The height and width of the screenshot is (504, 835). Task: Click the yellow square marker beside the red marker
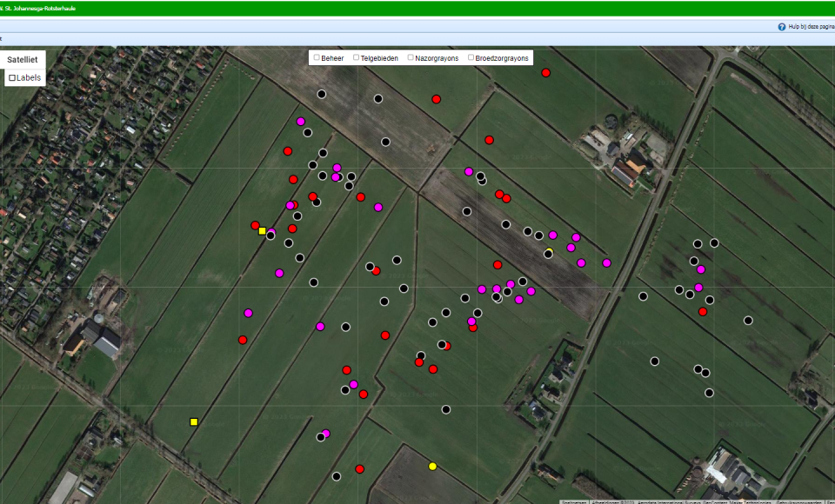[x=262, y=231]
